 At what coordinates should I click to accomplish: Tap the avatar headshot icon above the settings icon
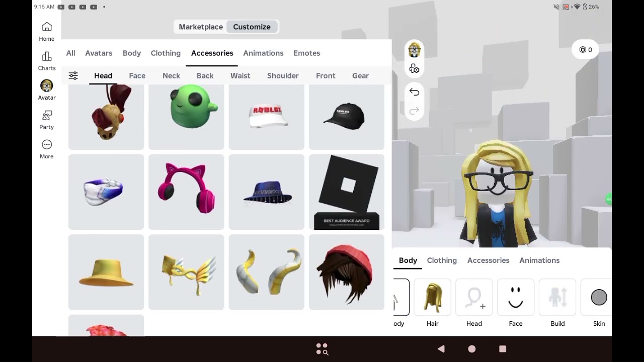coord(414,50)
